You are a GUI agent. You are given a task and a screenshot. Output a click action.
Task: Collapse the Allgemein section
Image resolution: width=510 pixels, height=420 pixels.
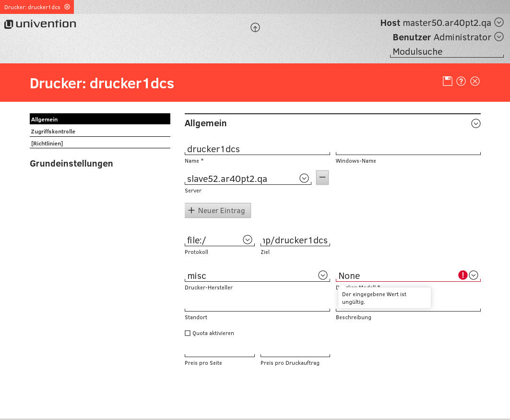coord(475,123)
